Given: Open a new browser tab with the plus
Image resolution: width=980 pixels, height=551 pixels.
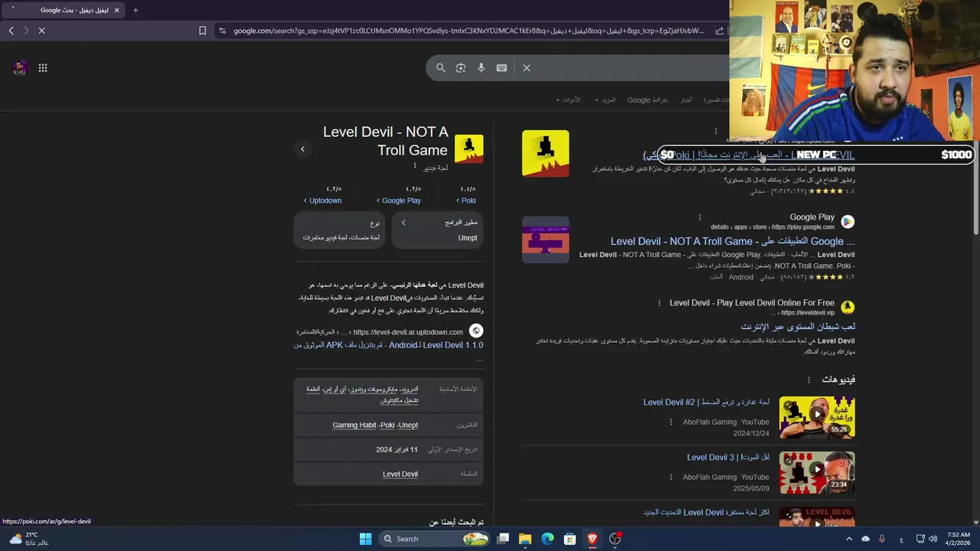Looking at the screenshot, I should pyautogui.click(x=136, y=10).
